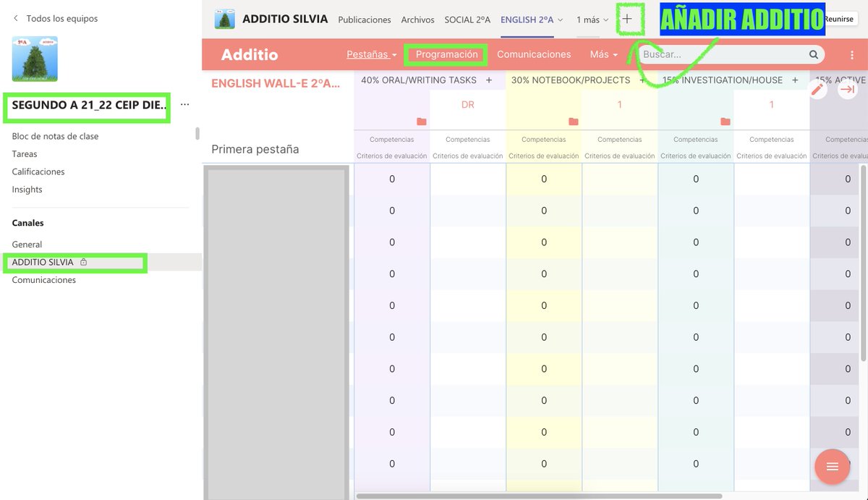The height and width of the screenshot is (500, 868).
Task: Open Programación in the Additio bar
Action: click(x=447, y=54)
